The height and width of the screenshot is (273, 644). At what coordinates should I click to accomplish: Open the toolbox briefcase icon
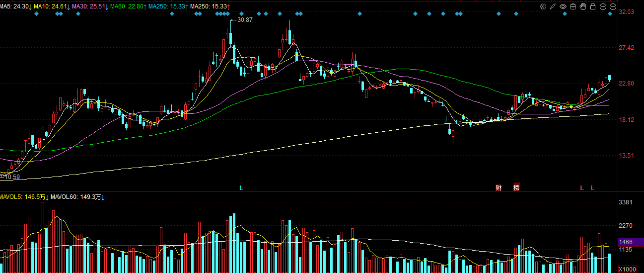coord(573,6)
